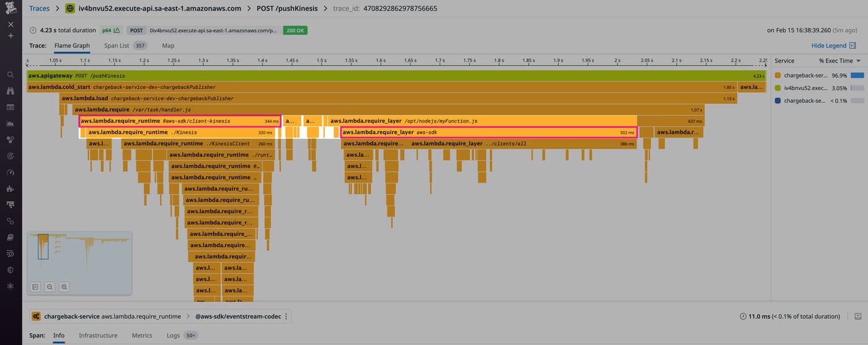This screenshot has height=345, width=868.
Task: Go back to Traces via breadcrumb link
Action: coord(39,9)
